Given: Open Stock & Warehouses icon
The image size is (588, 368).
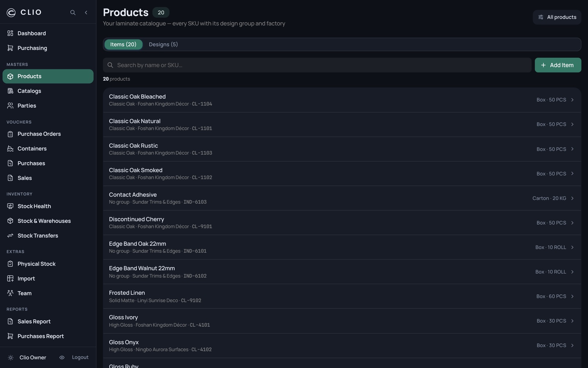Looking at the screenshot, I should pyautogui.click(x=10, y=221).
